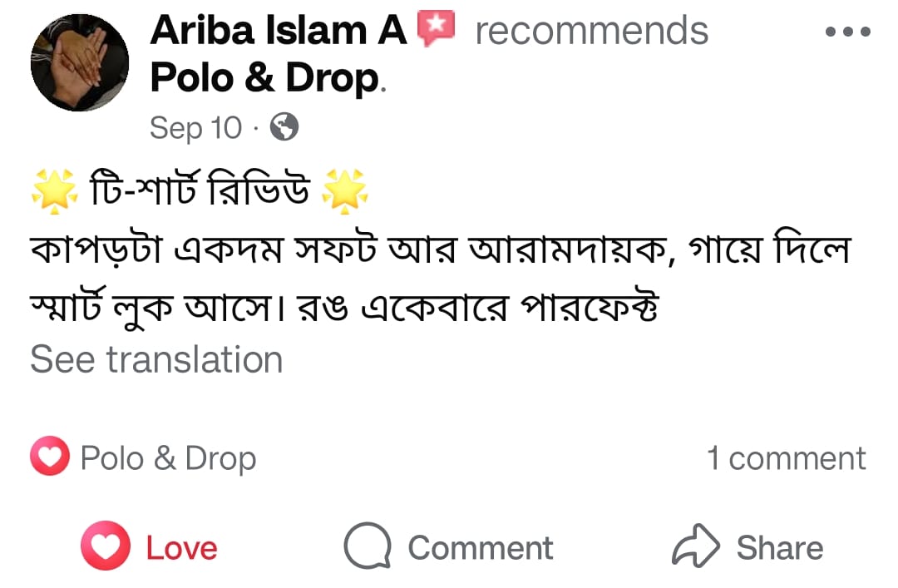Click the globe public audience icon

pos(285,127)
